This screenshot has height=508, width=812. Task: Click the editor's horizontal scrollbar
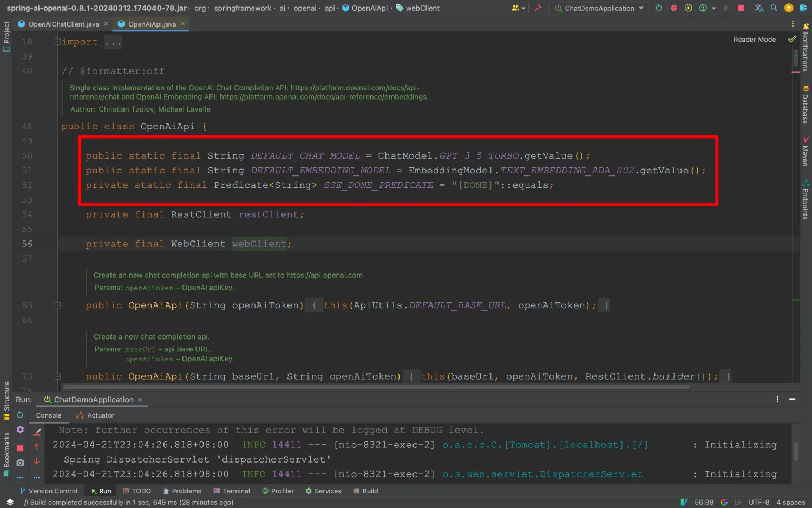click(376, 387)
